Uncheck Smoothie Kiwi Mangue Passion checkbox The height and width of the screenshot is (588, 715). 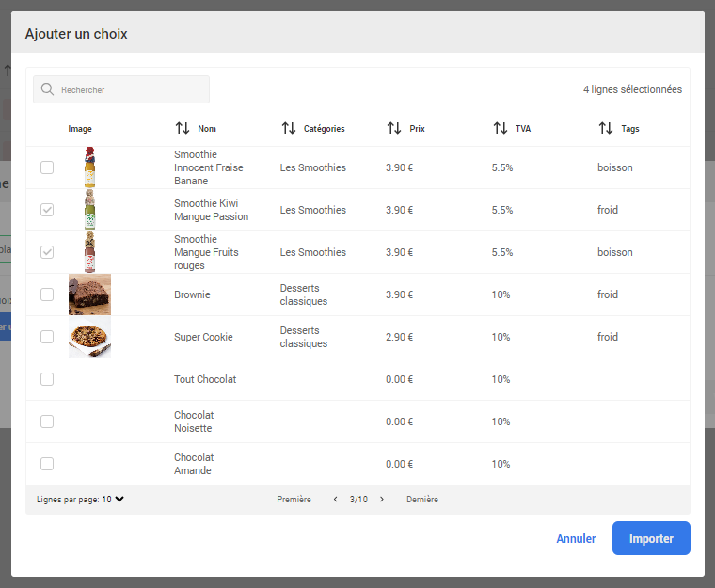(47, 210)
